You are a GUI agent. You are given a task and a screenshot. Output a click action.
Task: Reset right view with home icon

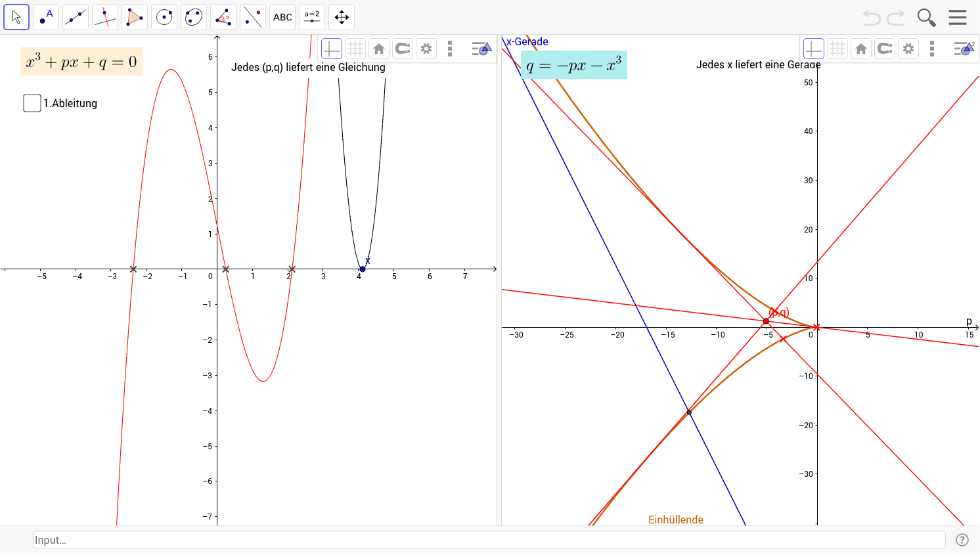(861, 49)
